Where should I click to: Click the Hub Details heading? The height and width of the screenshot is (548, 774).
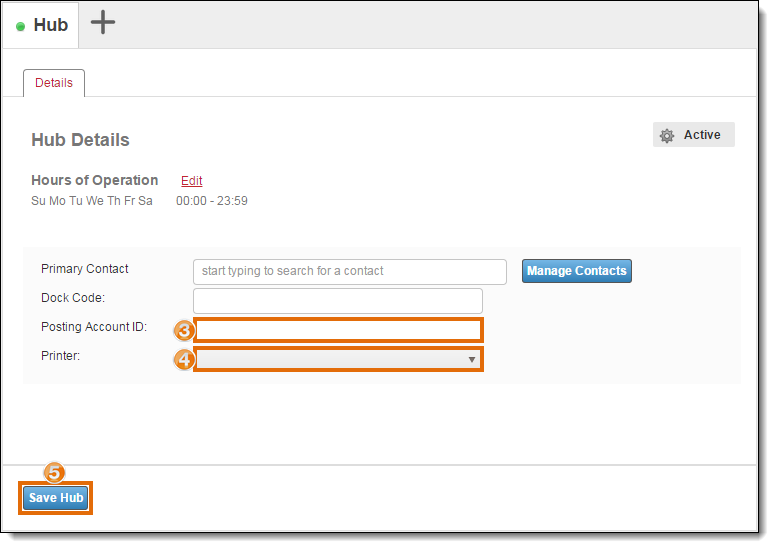80,140
